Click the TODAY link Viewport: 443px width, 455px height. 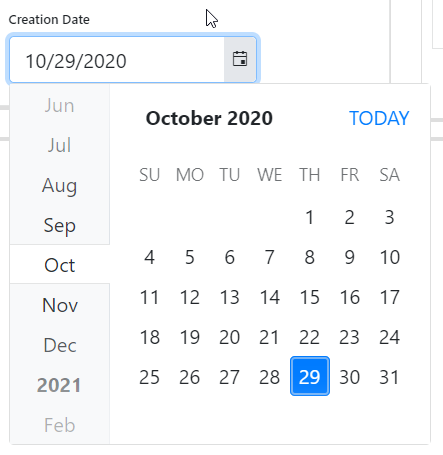[x=379, y=118]
